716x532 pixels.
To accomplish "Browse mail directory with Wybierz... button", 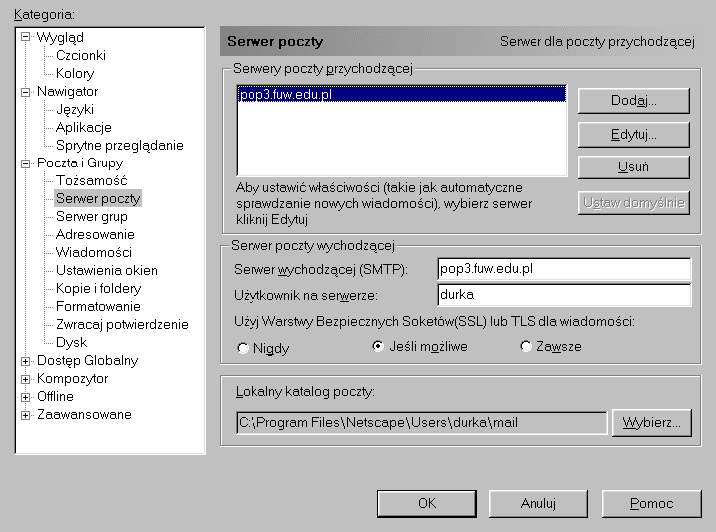I will [x=651, y=422].
